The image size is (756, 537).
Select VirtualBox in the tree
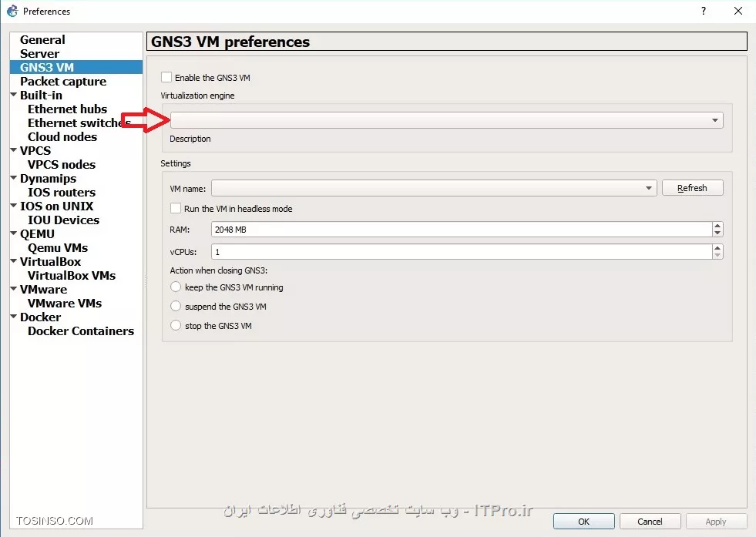(51, 261)
